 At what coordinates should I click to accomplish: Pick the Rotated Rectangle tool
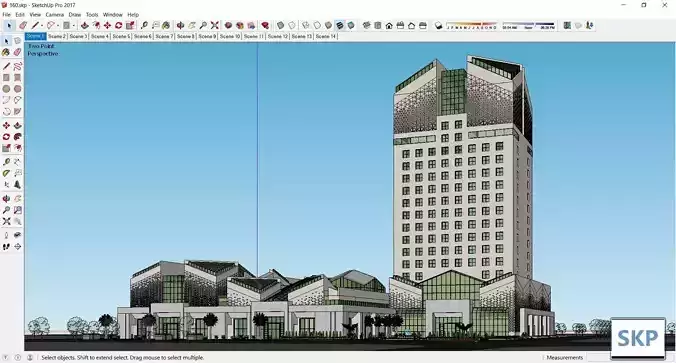tap(17, 78)
